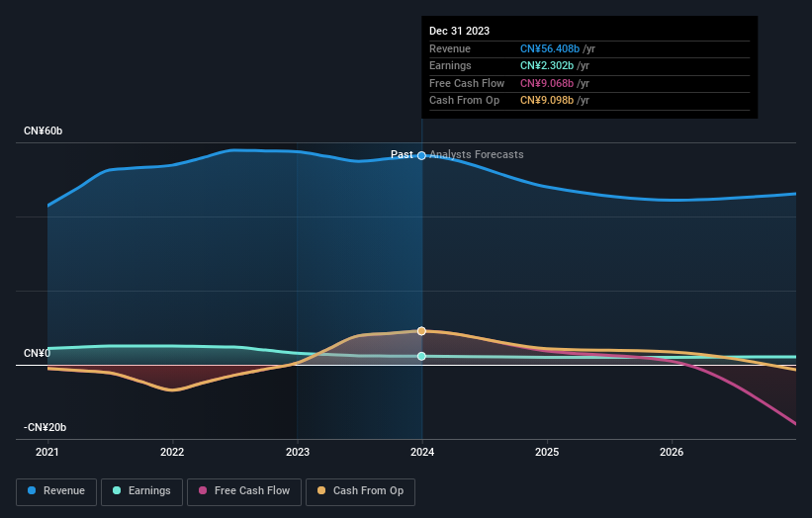The width and height of the screenshot is (812, 518).
Task: Click the tooltip 'Earnings' row label
Action: point(450,65)
